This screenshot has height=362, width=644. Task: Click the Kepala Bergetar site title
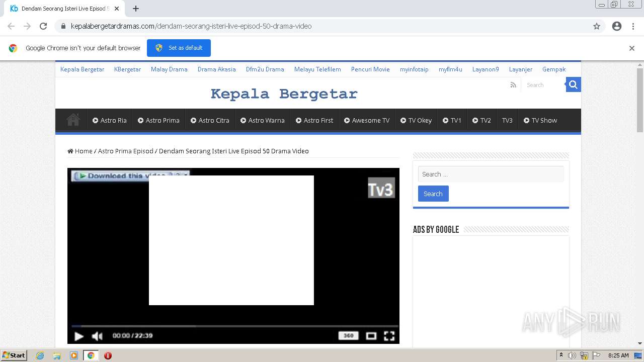pyautogui.click(x=284, y=94)
